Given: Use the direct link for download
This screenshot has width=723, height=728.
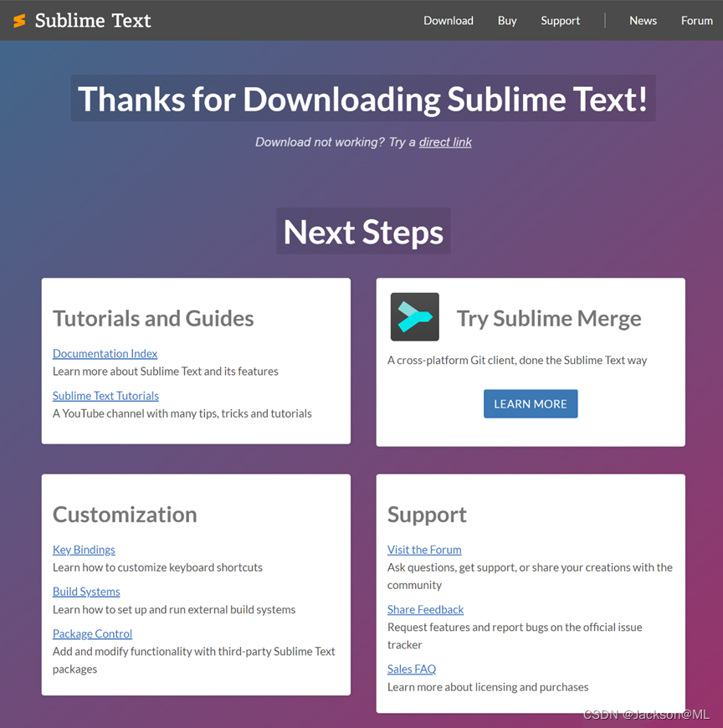Looking at the screenshot, I should coord(445,142).
